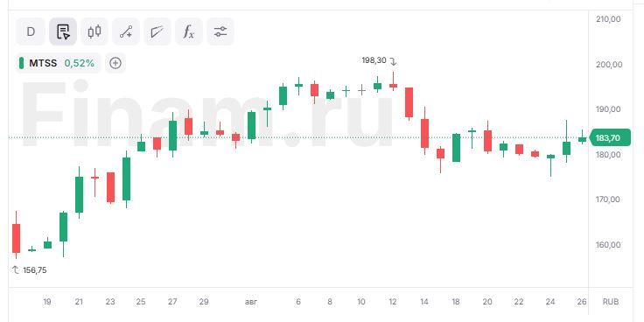Click the MTSS ticker label
The width and height of the screenshot is (644, 322).
click(x=43, y=63)
